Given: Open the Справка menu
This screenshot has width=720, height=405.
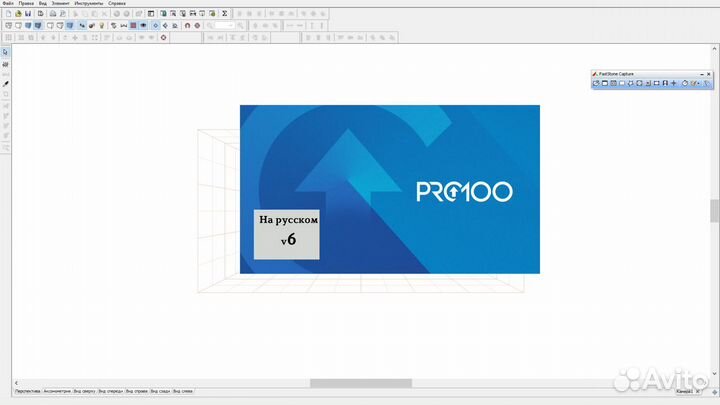Looking at the screenshot, I should coord(117,3).
